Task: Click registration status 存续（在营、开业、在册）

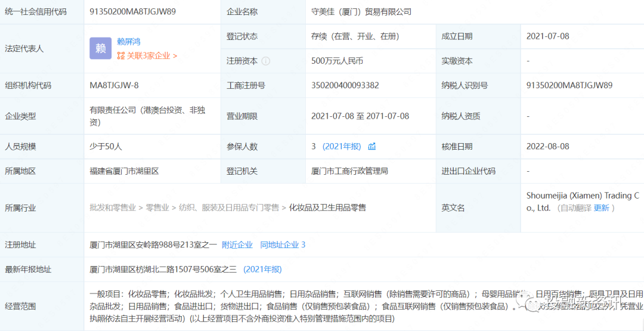Action: [x=355, y=36]
